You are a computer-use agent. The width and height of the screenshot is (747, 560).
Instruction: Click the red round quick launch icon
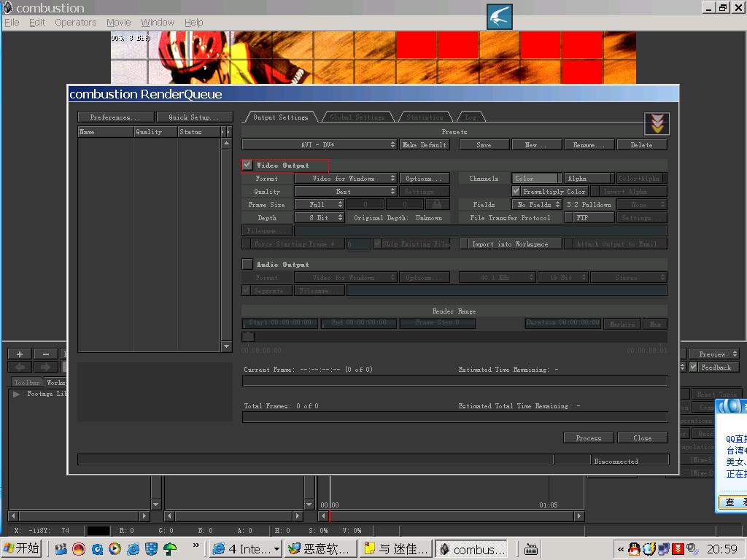[79, 549]
